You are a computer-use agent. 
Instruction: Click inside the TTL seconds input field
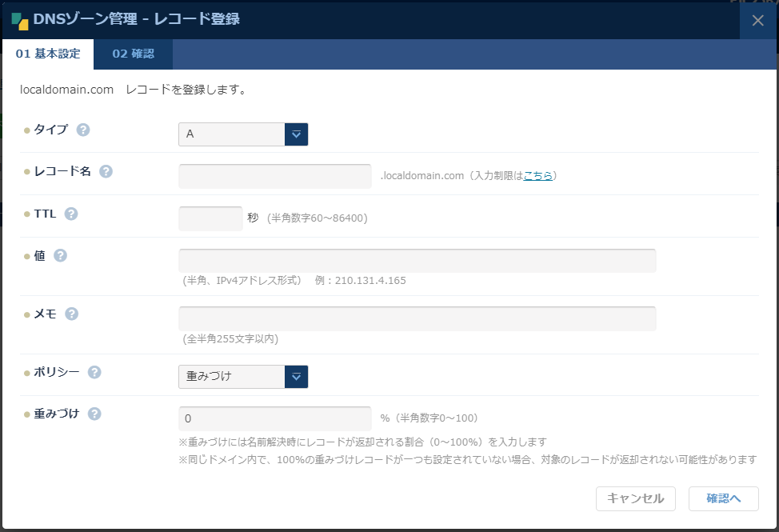pyautogui.click(x=210, y=217)
